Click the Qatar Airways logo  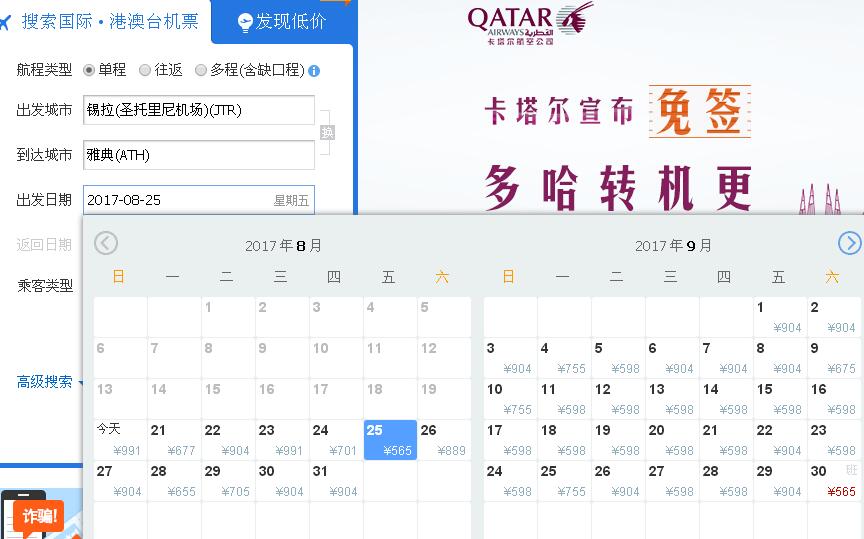pyautogui.click(x=529, y=24)
